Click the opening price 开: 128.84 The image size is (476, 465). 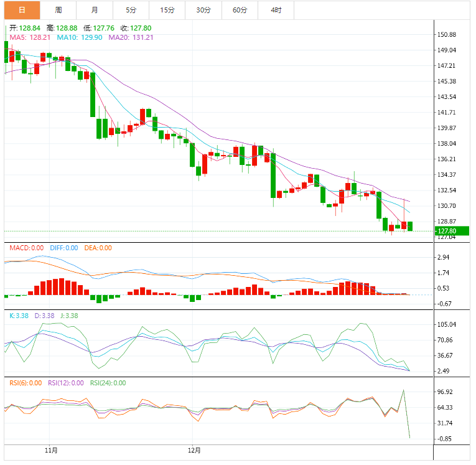click(x=25, y=28)
